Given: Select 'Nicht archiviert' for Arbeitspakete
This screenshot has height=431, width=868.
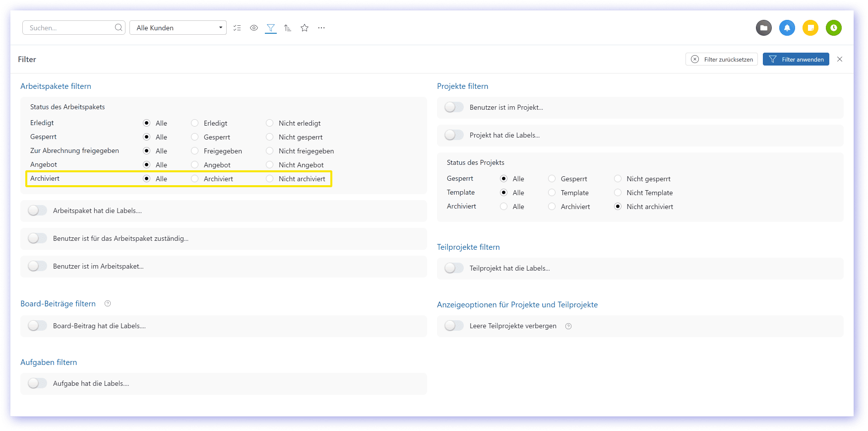Looking at the screenshot, I should pos(270,179).
